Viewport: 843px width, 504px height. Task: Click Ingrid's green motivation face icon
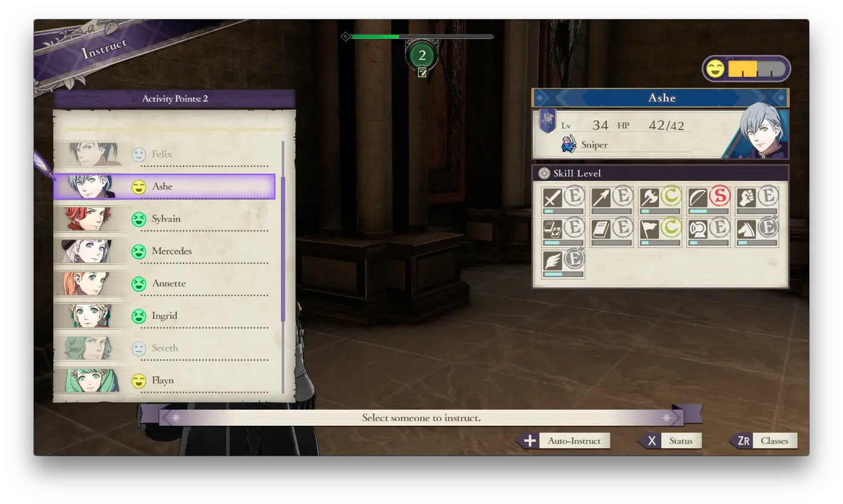[139, 316]
